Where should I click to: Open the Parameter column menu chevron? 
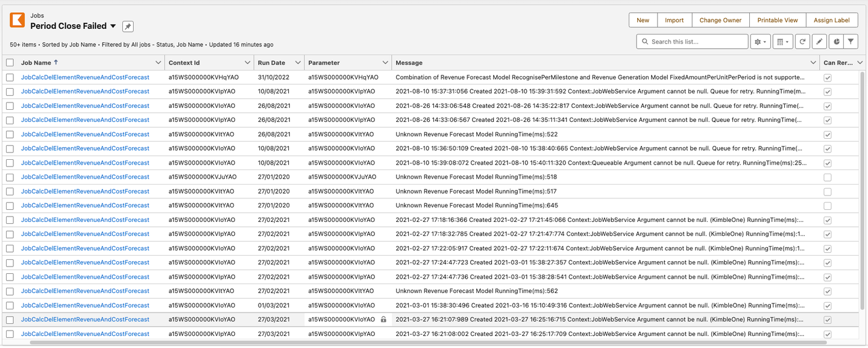click(385, 63)
